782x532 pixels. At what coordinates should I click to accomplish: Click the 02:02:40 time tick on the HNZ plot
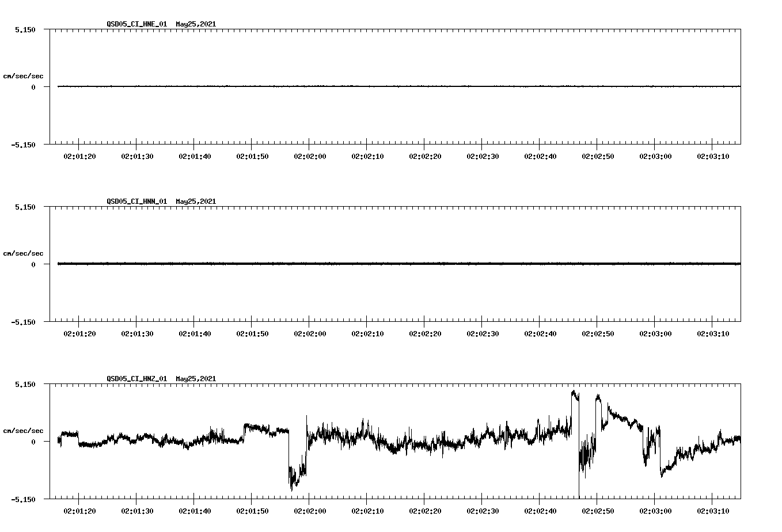pyautogui.click(x=540, y=511)
